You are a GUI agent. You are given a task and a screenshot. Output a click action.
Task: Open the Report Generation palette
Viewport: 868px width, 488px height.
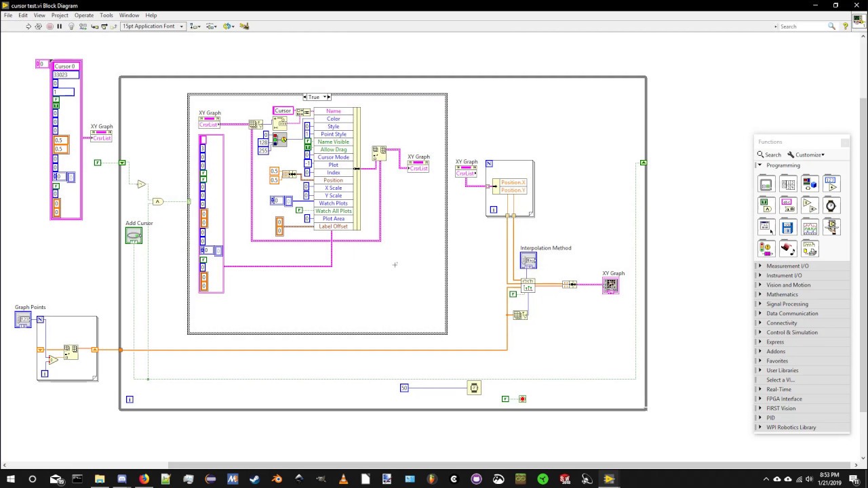pos(810,249)
